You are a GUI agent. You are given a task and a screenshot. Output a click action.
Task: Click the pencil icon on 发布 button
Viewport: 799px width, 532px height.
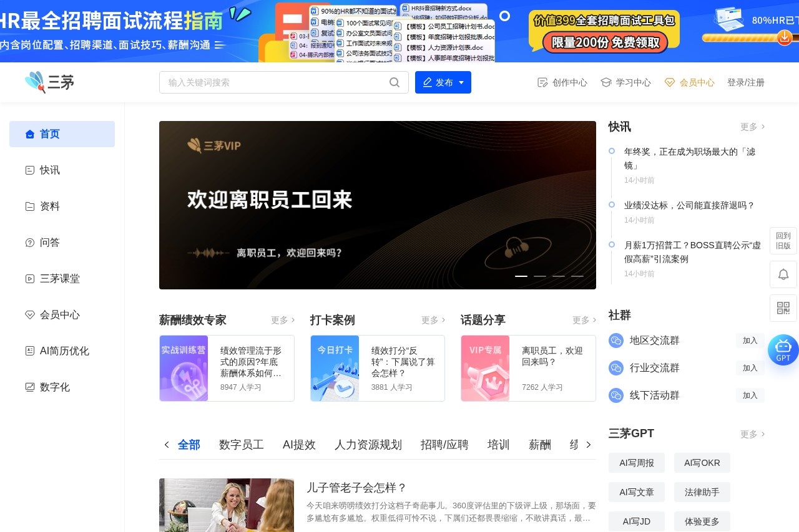[428, 82]
